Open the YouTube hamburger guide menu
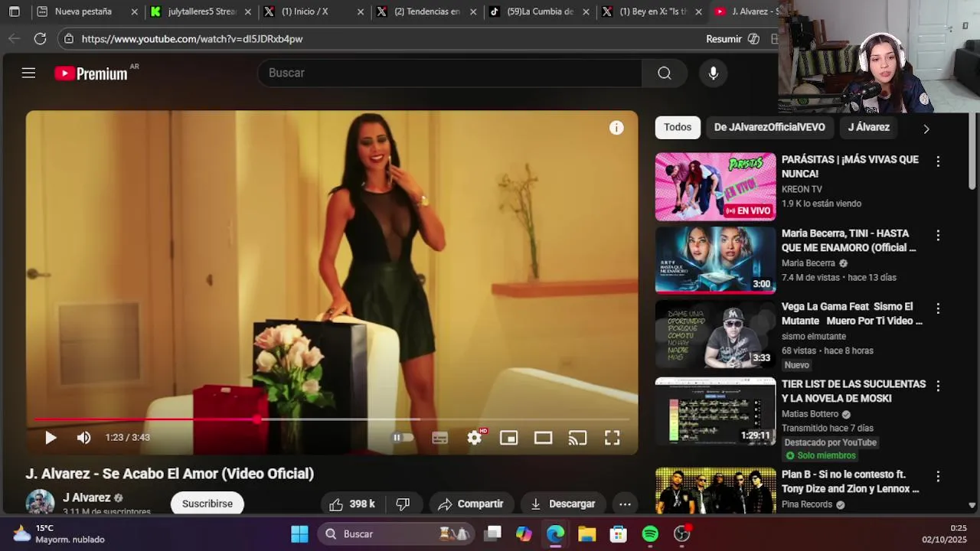 tap(28, 73)
